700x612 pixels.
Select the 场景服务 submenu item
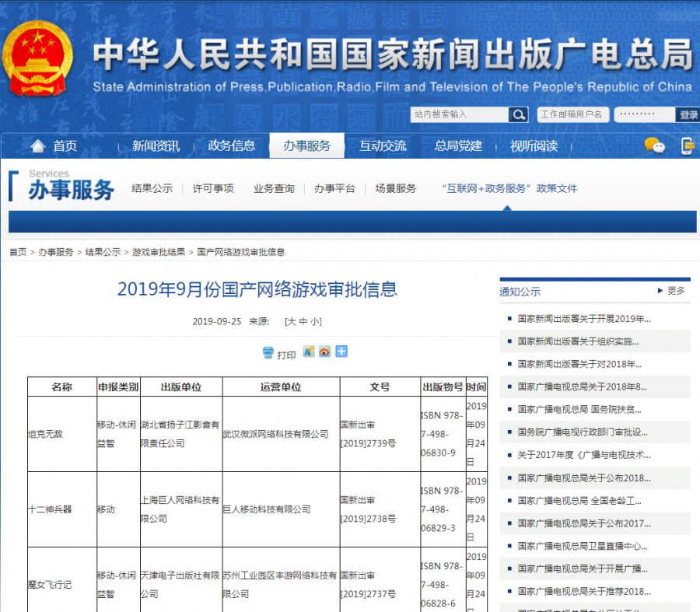(396, 188)
